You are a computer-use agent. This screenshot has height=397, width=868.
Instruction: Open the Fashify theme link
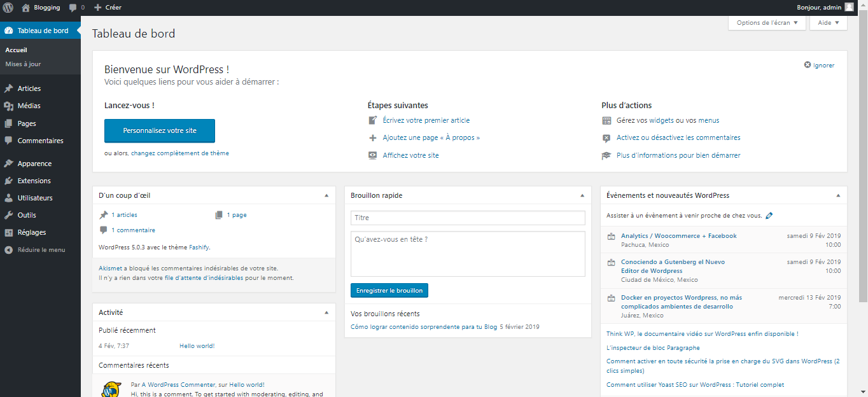pyautogui.click(x=199, y=247)
